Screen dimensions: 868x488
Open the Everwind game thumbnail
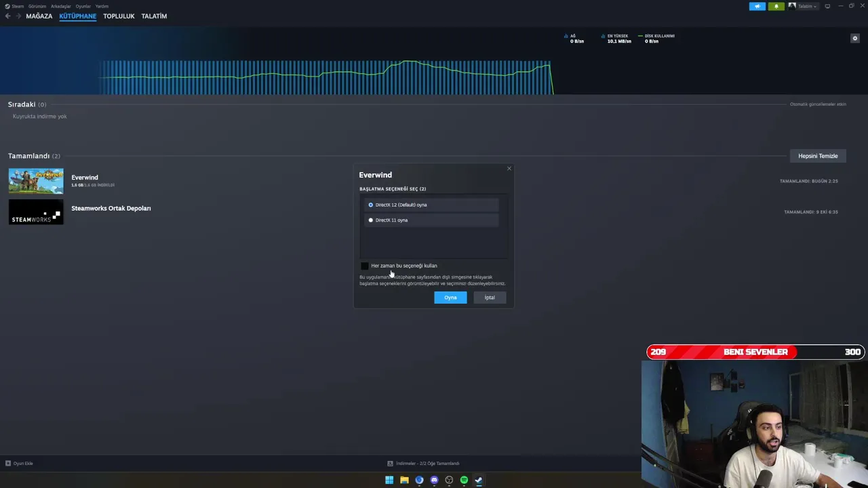pyautogui.click(x=36, y=181)
